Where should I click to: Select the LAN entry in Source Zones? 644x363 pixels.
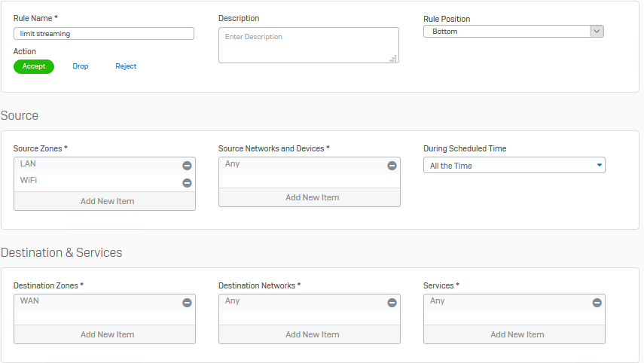(x=105, y=166)
